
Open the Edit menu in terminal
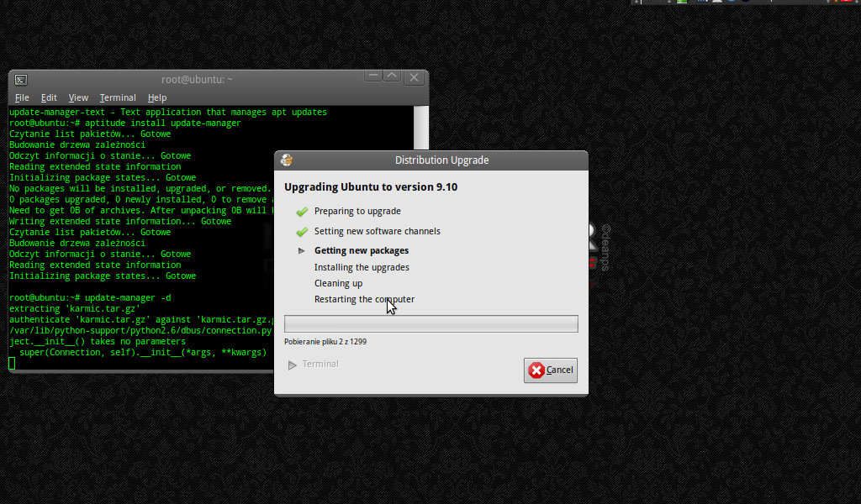coord(49,98)
